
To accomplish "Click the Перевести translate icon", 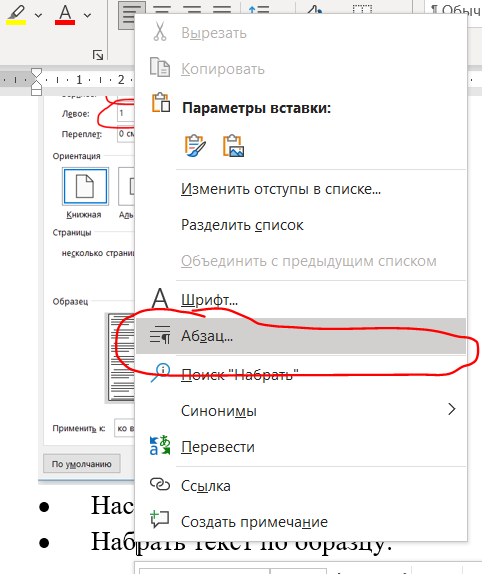I will click(160, 446).
